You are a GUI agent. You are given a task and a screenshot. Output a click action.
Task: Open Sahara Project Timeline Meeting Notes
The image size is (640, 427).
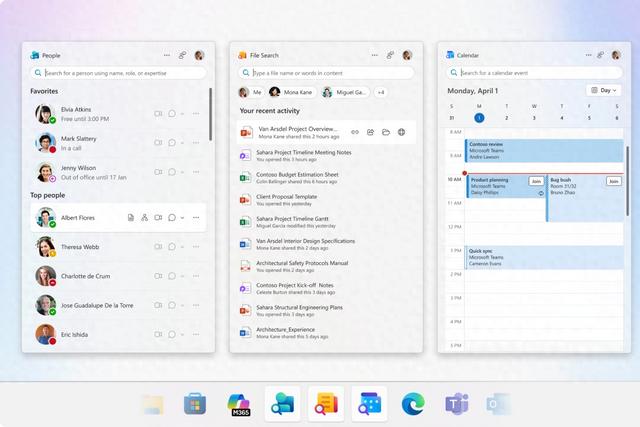[x=326, y=156]
